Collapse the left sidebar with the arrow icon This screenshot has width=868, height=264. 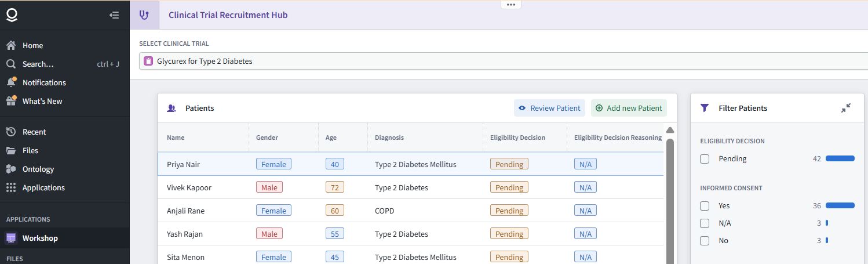point(114,15)
